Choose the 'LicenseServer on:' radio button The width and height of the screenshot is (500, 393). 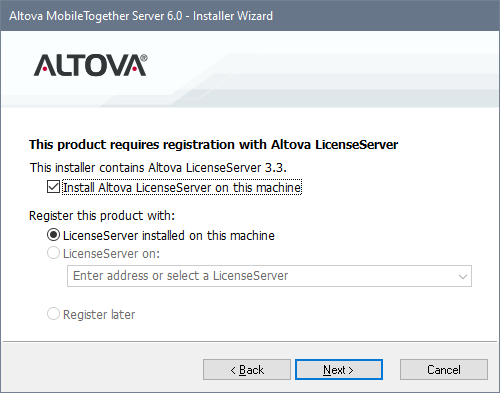click(x=53, y=253)
